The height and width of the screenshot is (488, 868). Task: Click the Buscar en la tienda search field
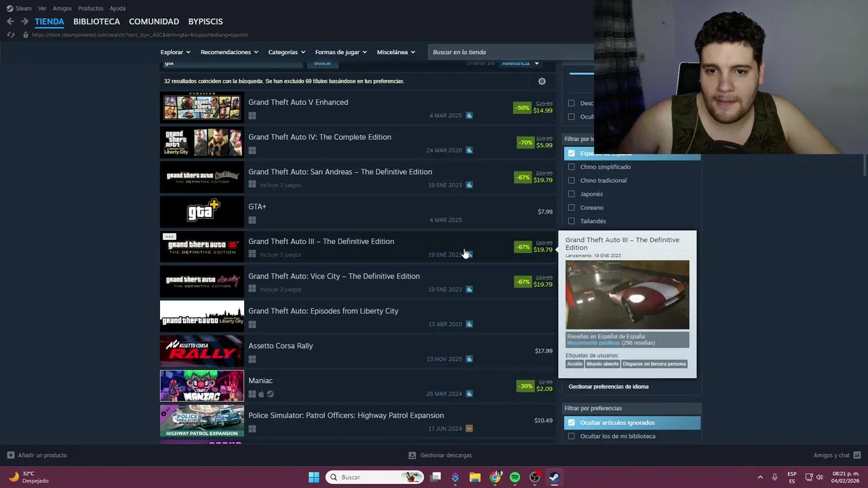pyautogui.click(x=512, y=52)
